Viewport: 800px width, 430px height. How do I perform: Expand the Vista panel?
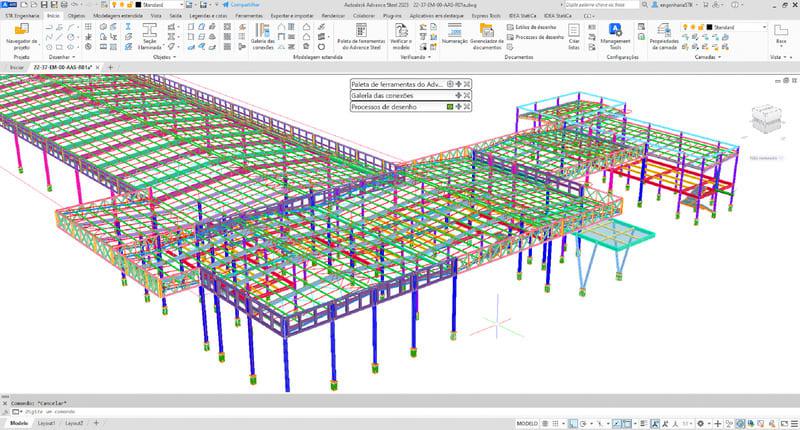click(778, 57)
